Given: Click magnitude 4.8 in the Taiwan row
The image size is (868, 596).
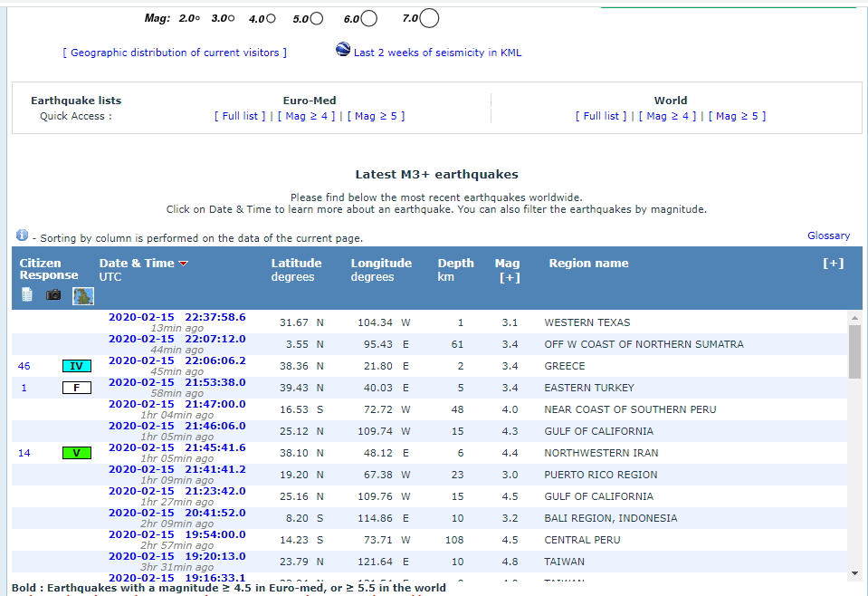Looking at the screenshot, I should pyautogui.click(x=510, y=562).
